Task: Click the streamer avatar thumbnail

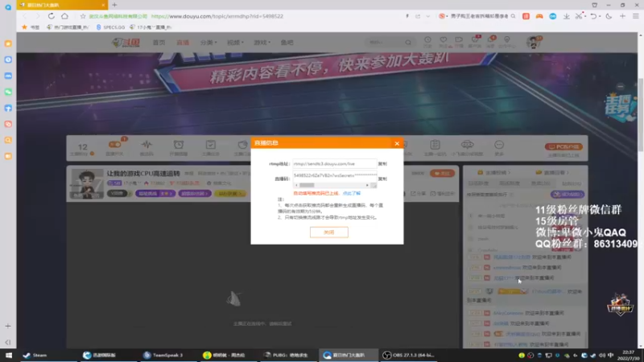Action: (x=87, y=183)
